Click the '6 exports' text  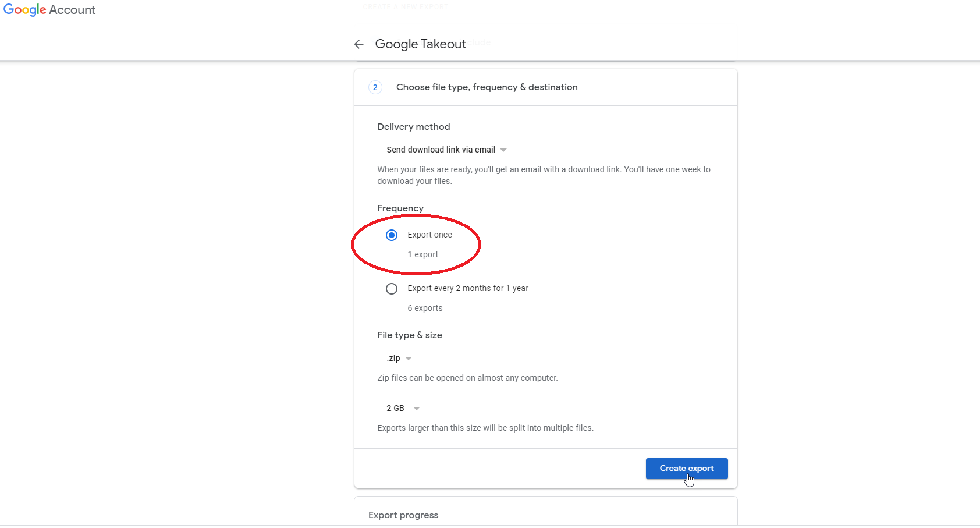[x=425, y=308]
